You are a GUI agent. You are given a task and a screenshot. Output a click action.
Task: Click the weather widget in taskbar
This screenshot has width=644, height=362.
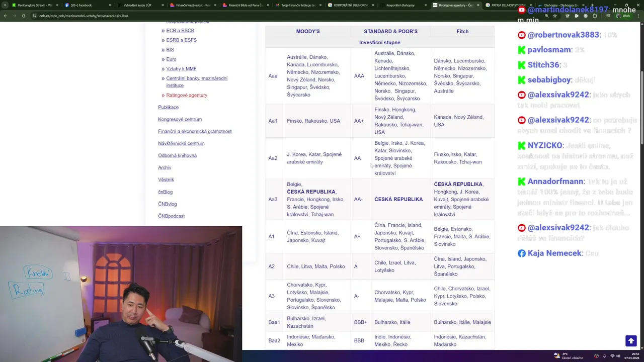pyautogui.click(x=569, y=355)
